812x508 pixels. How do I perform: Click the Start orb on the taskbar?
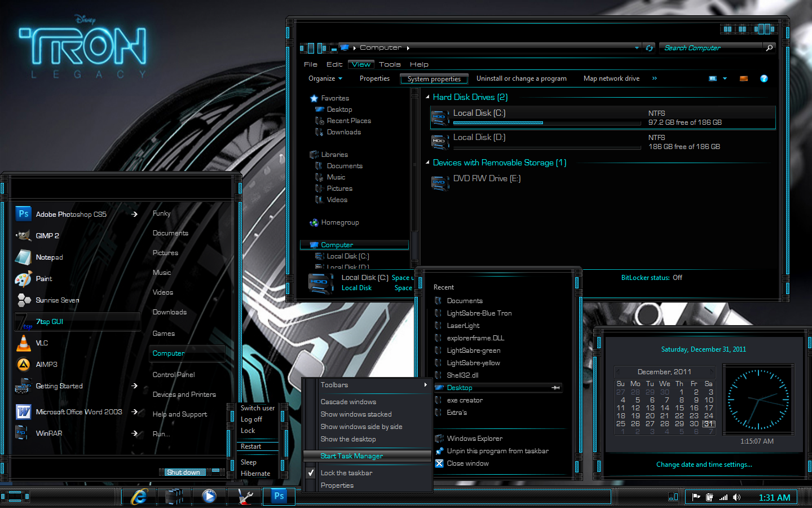point(15,497)
